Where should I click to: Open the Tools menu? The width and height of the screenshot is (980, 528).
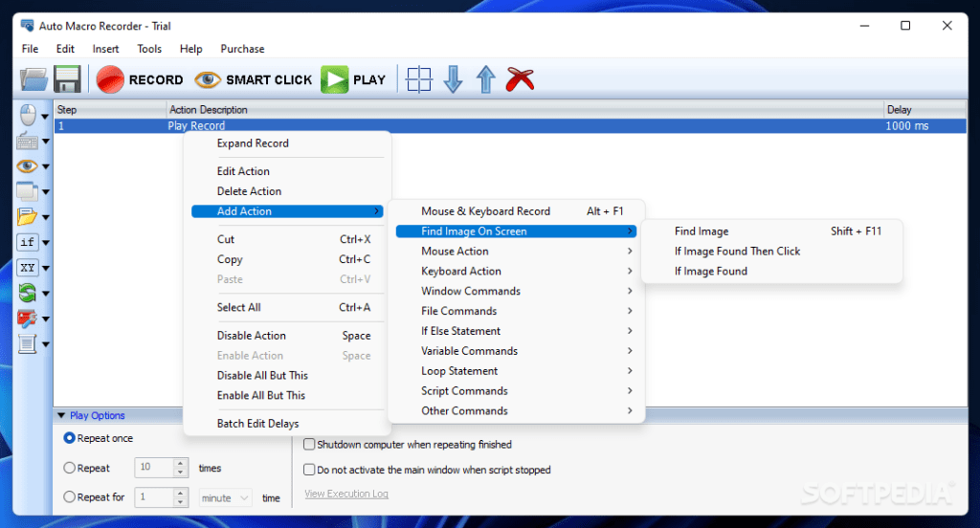tap(149, 49)
